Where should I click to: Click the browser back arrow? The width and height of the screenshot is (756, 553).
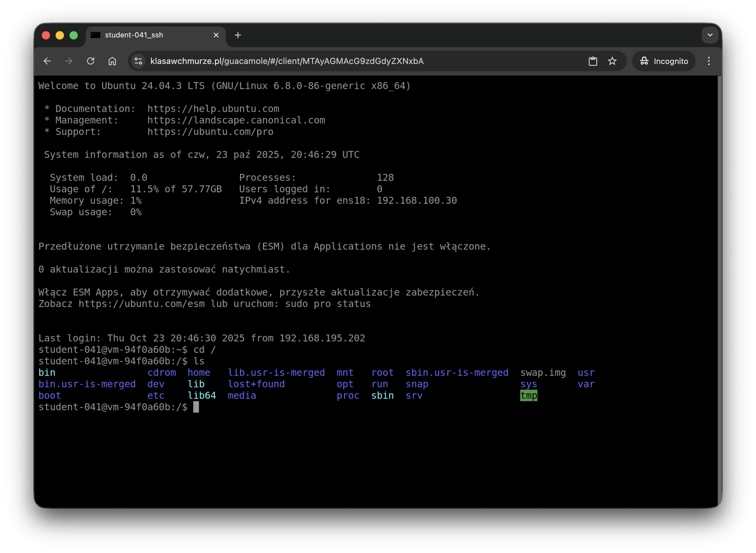pyautogui.click(x=47, y=61)
